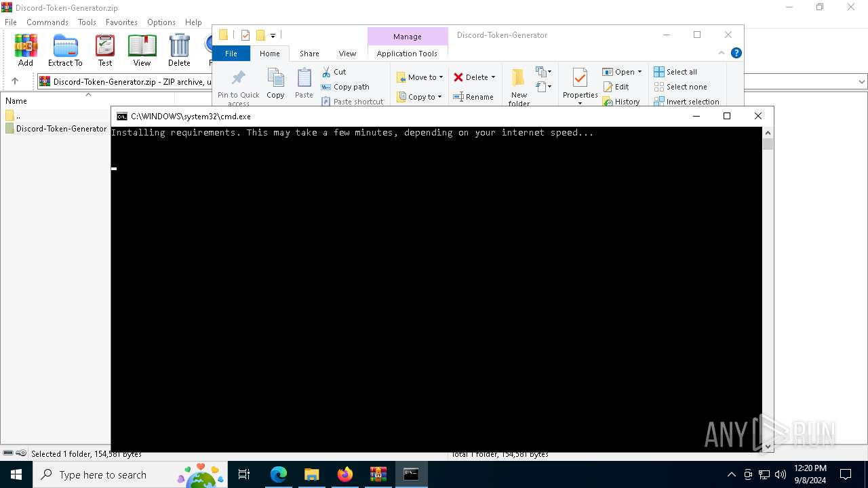Open WinRAR Tools menu

pyautogui.click(x=87, y=22)
